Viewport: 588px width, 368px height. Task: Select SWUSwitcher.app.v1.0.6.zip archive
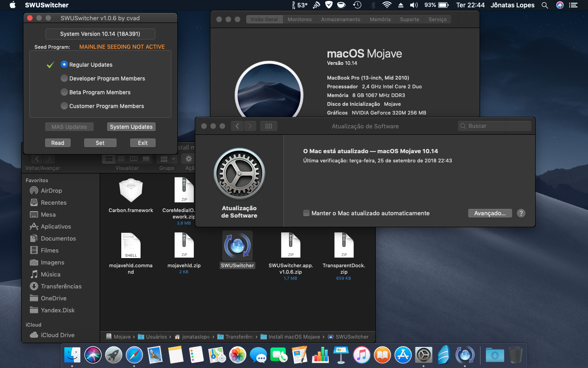coord(291,246)
